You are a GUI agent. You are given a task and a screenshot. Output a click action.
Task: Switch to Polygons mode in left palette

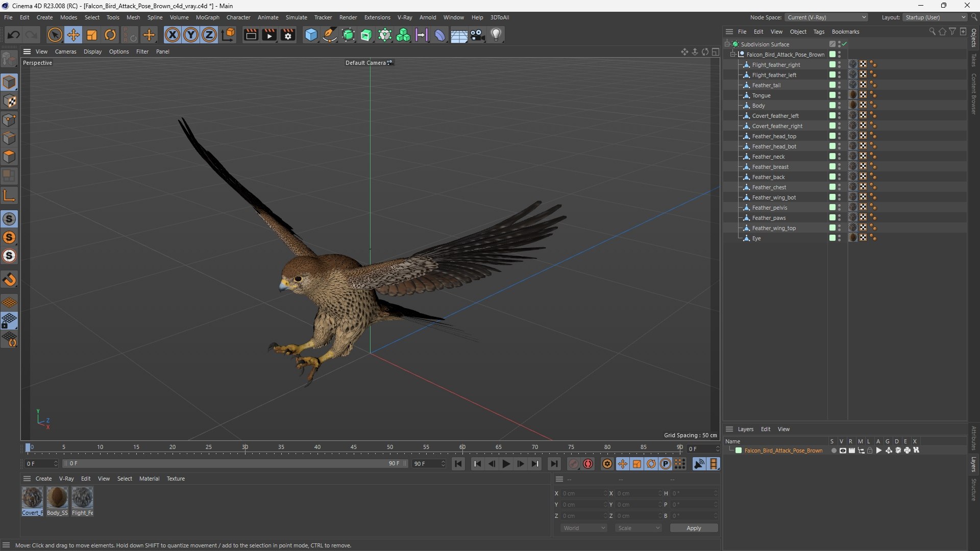tap(10, 157)
